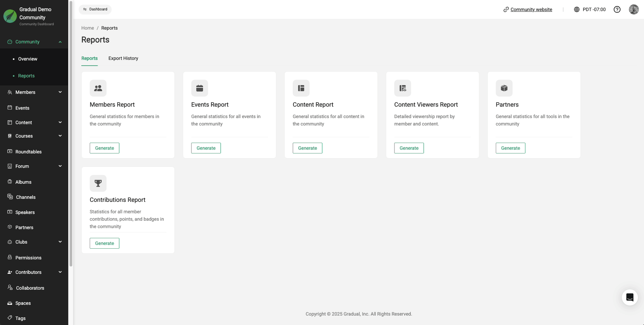Click the Contributions Report trophy icon
The height and width of the screenshot is (325, 644).
(98, 183)
